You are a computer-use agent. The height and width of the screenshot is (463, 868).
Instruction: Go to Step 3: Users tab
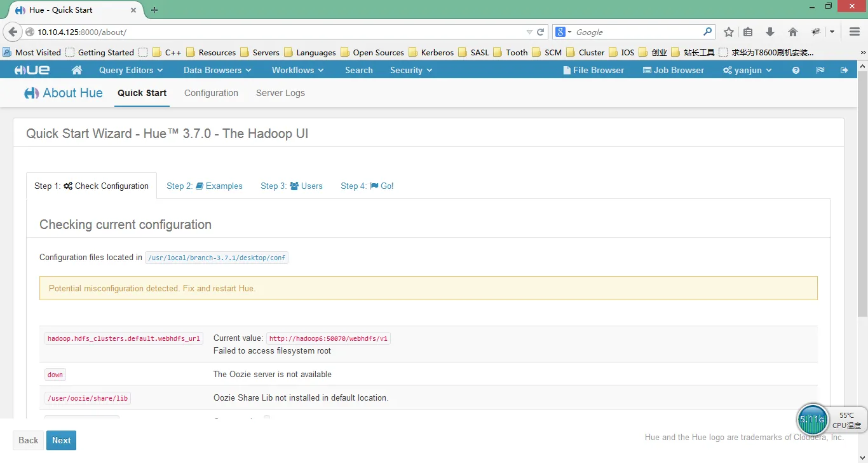[292, 186]
